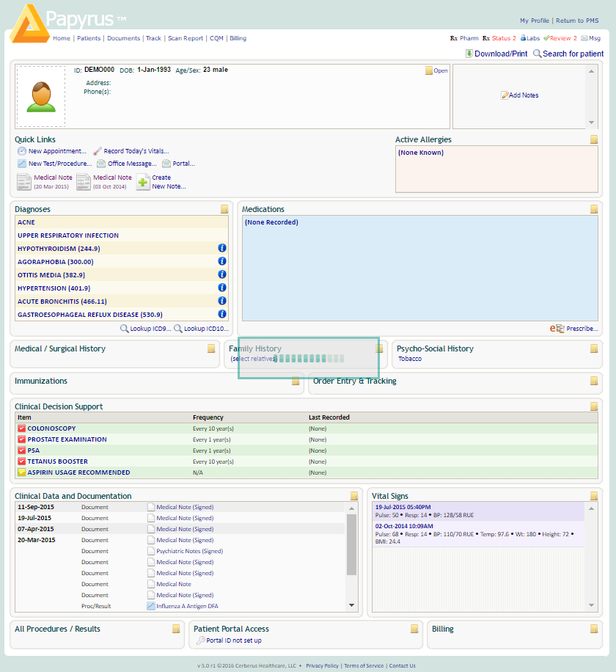Screen dimensions: 616x672
Task: Open My Profile link
Action: click(x=534, y=21)
